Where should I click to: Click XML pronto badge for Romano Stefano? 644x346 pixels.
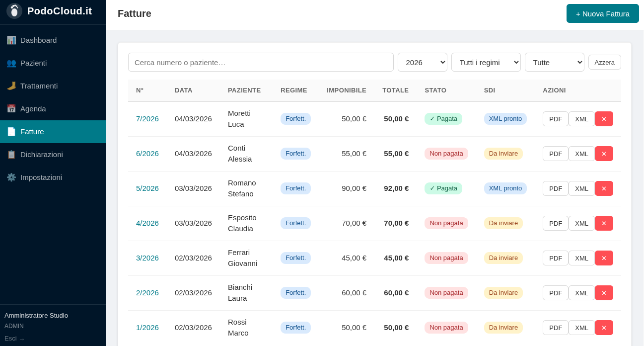pyautogui.click(x=505, y=188)
